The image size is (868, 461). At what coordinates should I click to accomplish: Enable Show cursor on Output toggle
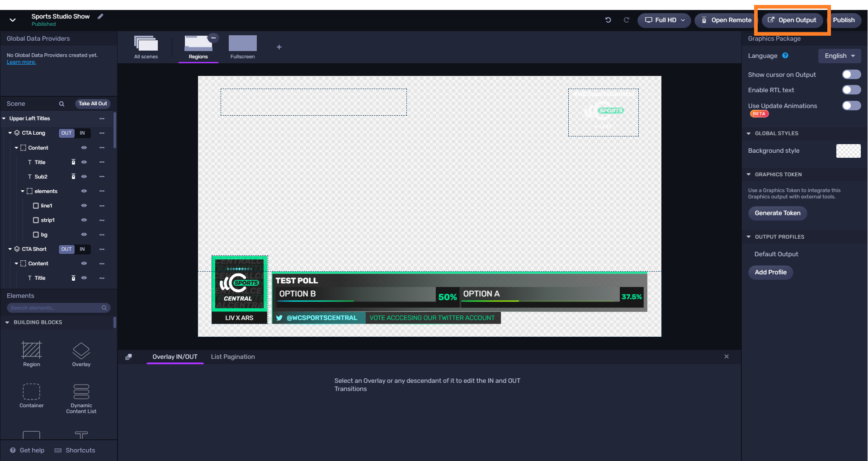pyautogui.click(x=851, y=75)
